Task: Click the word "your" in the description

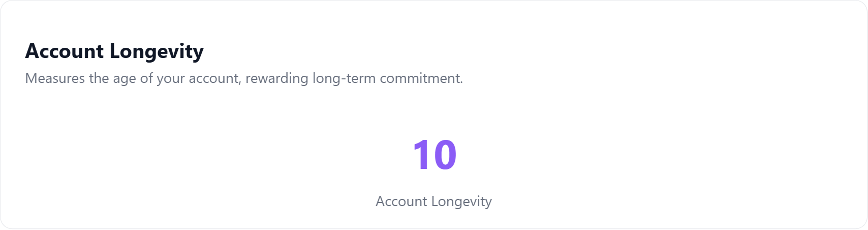Action: coord(170,79)
